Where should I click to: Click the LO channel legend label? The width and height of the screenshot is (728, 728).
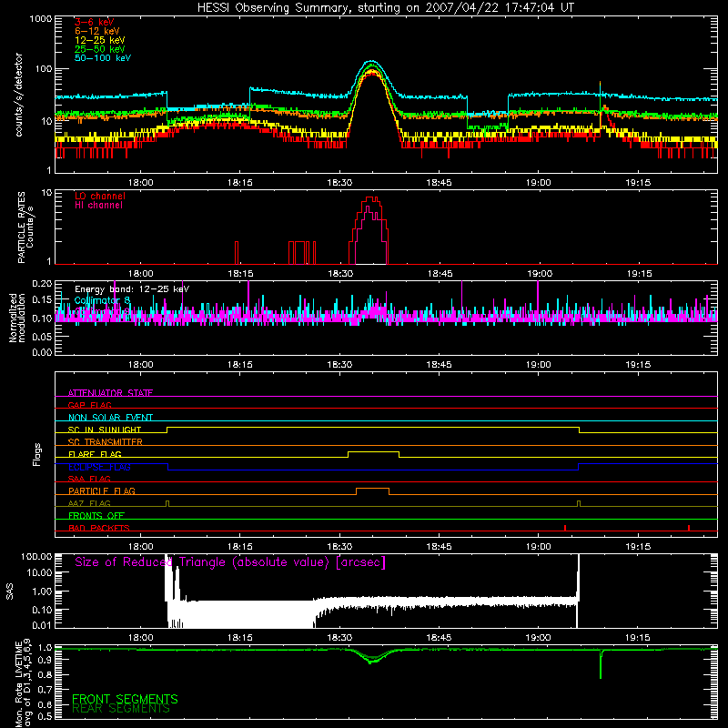[x=99, y=196]
